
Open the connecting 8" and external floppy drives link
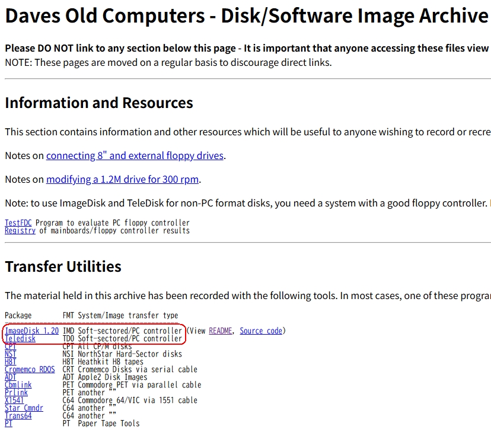(135, 155)
